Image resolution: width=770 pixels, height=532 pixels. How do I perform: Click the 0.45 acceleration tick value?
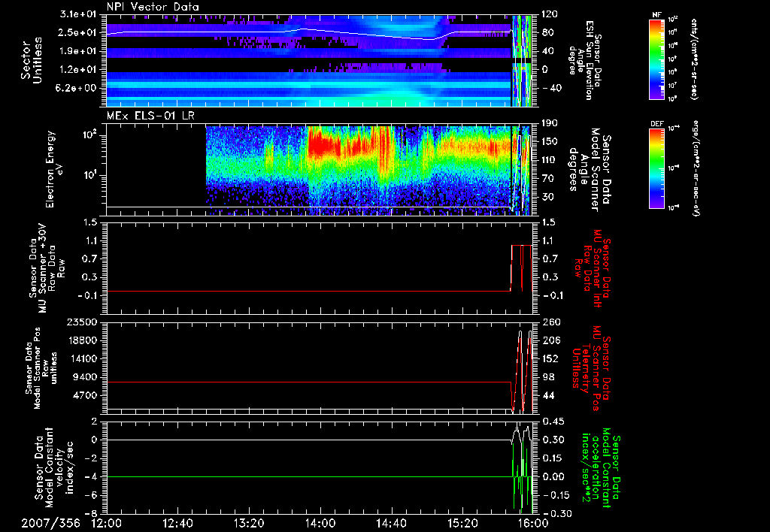(553, 422)
